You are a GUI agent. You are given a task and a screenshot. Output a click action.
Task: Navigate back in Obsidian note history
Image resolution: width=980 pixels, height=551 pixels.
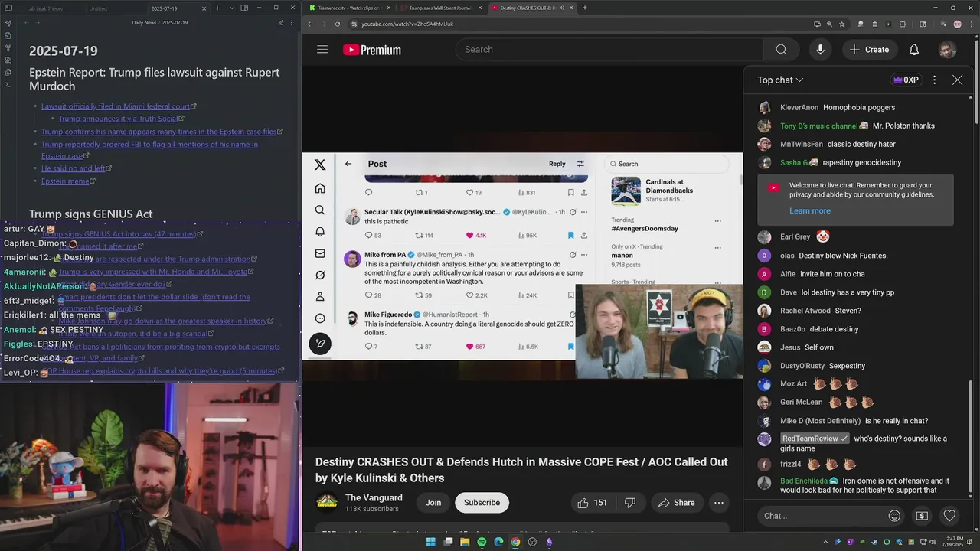tap(26, 23)
